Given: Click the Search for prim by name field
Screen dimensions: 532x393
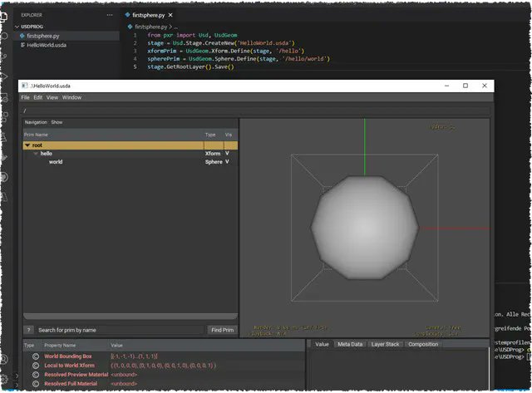Looking at the screenshot, I should point(121,330).
